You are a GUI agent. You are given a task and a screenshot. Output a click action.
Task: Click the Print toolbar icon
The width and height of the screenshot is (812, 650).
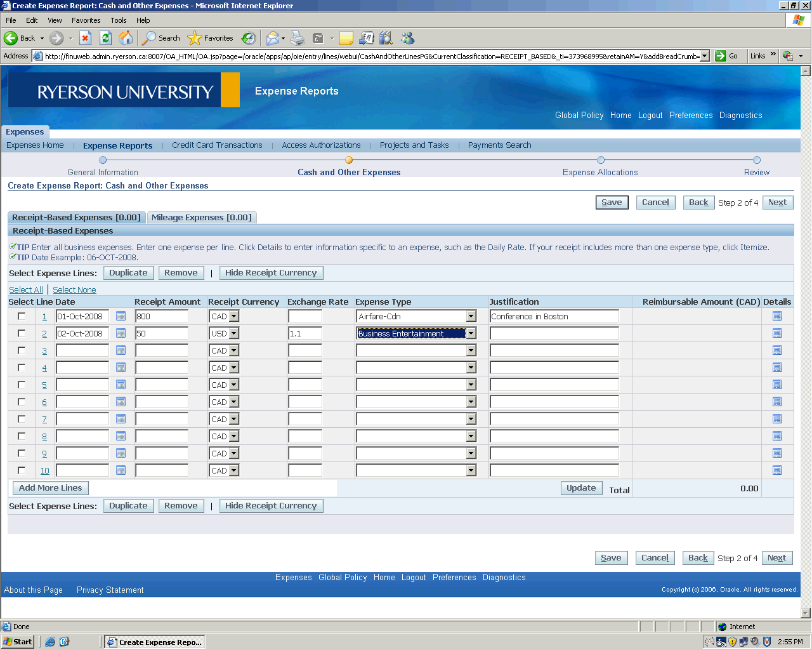[298, 38]
